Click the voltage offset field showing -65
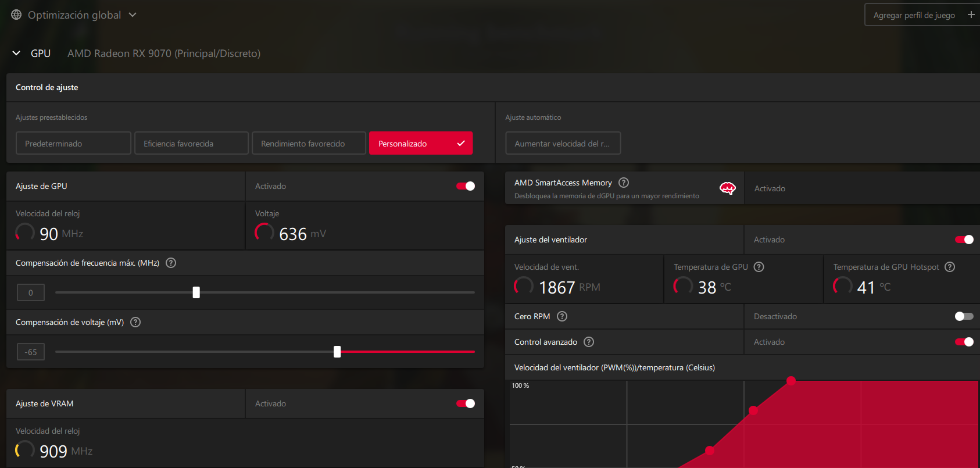980x468 pixels. [x=31, y=352]
